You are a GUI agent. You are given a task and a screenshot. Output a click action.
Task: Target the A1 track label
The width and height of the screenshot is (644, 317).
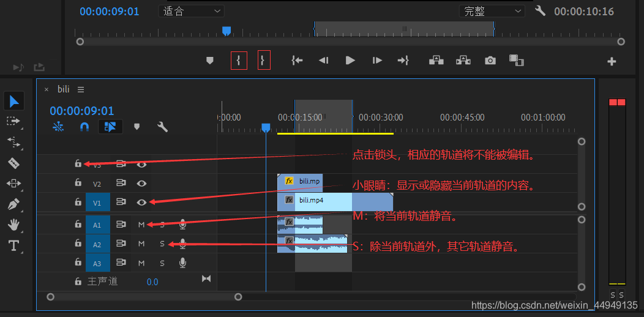98,225
